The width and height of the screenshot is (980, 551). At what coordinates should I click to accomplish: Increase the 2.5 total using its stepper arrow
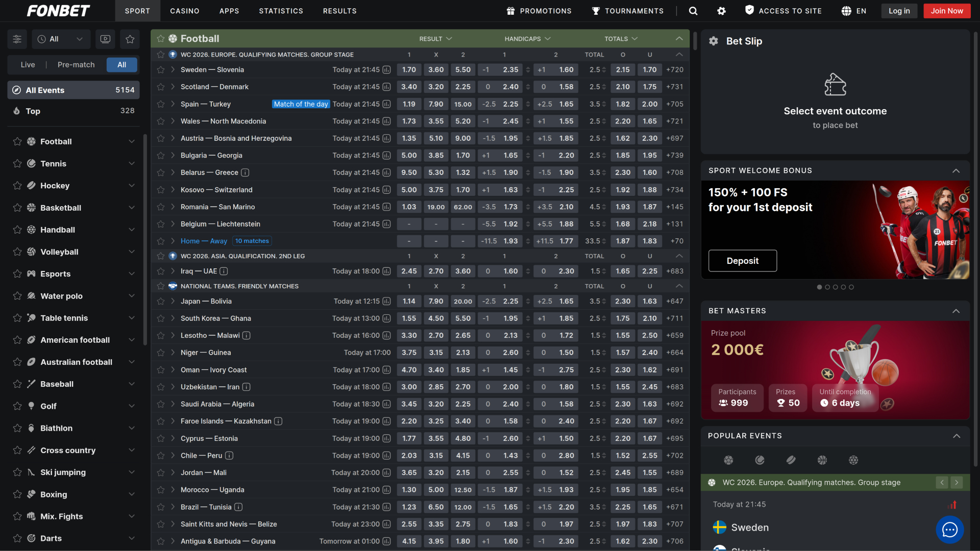pos(605,68)
